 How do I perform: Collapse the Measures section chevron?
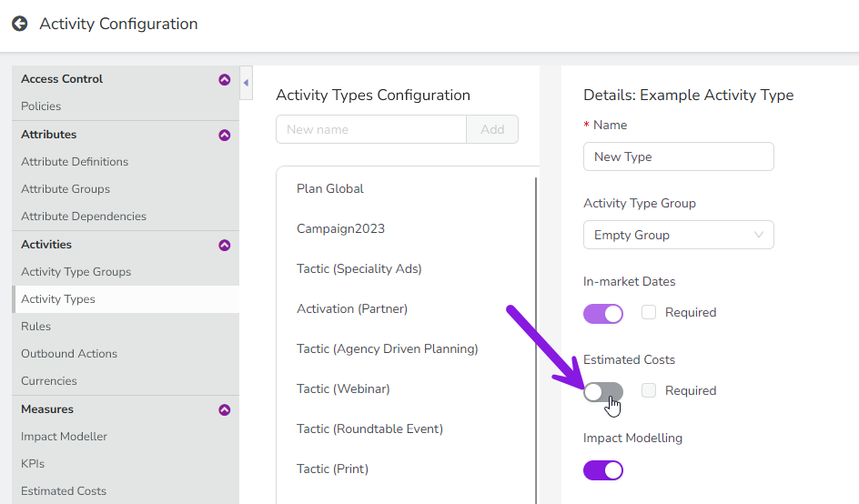point(225,409)
